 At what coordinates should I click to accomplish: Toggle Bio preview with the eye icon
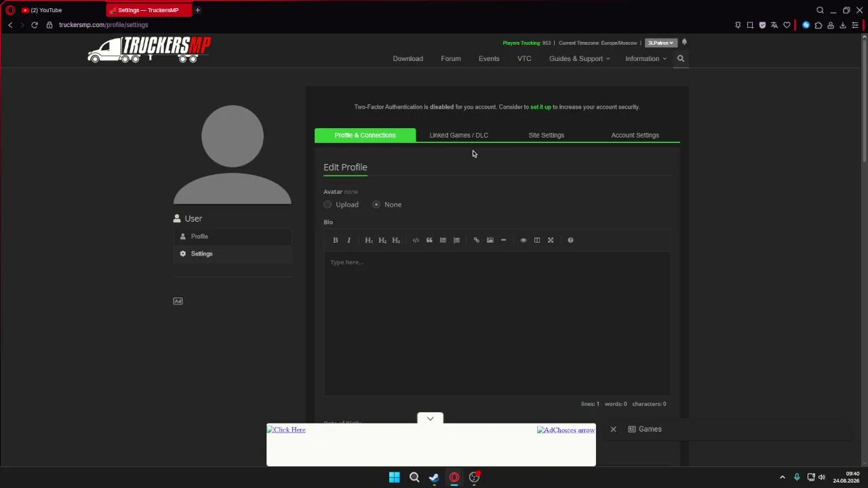click(x=523, y=240)
